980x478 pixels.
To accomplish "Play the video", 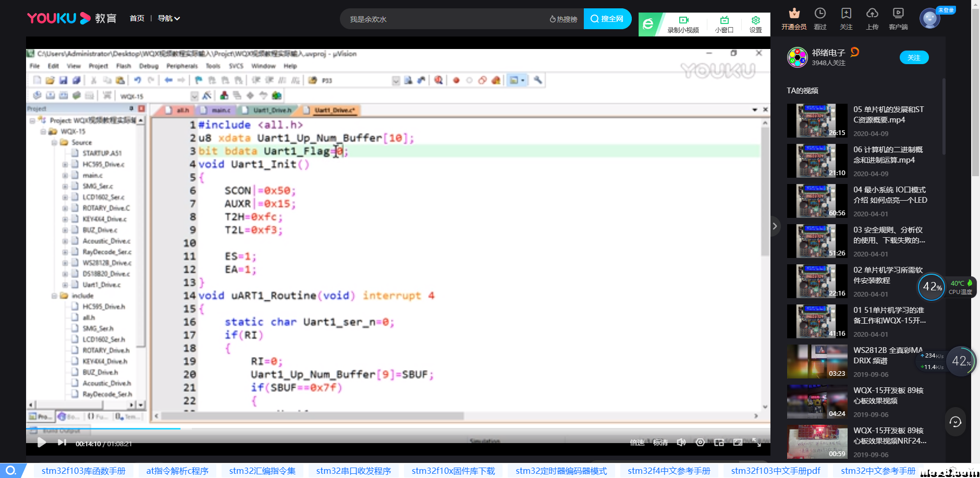I will pos(42,443).
